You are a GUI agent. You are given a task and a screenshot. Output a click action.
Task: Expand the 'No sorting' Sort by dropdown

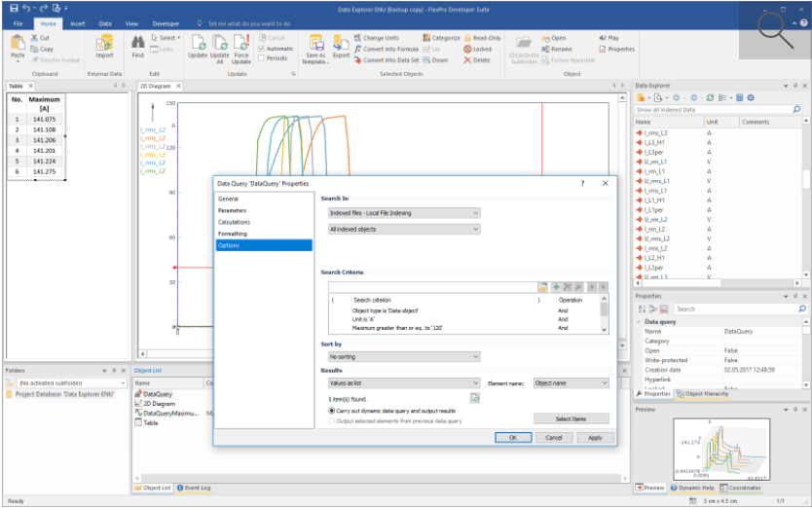404,357
